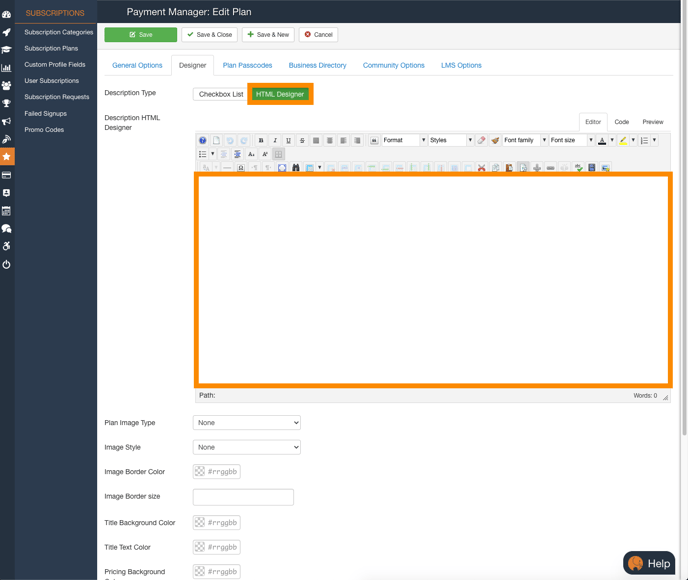Open the Font family dropdown
688x580 pixels.
click(525, 141)
